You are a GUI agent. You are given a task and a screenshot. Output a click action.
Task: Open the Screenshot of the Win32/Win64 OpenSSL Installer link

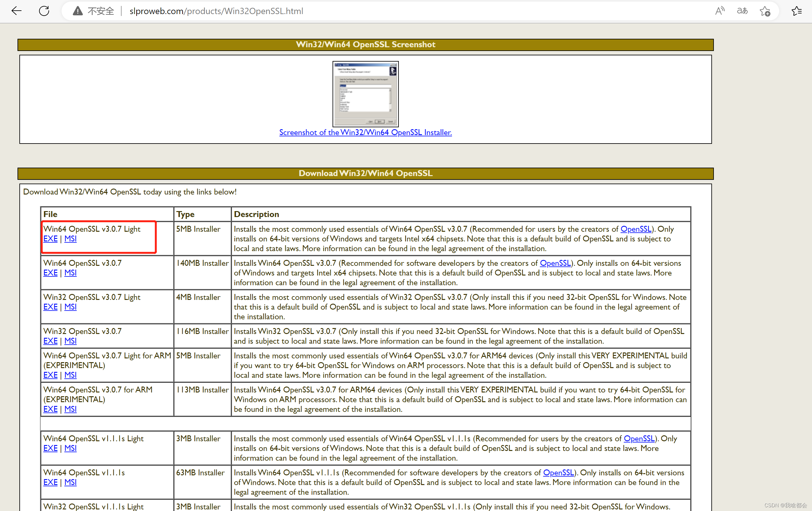[366, 132]
